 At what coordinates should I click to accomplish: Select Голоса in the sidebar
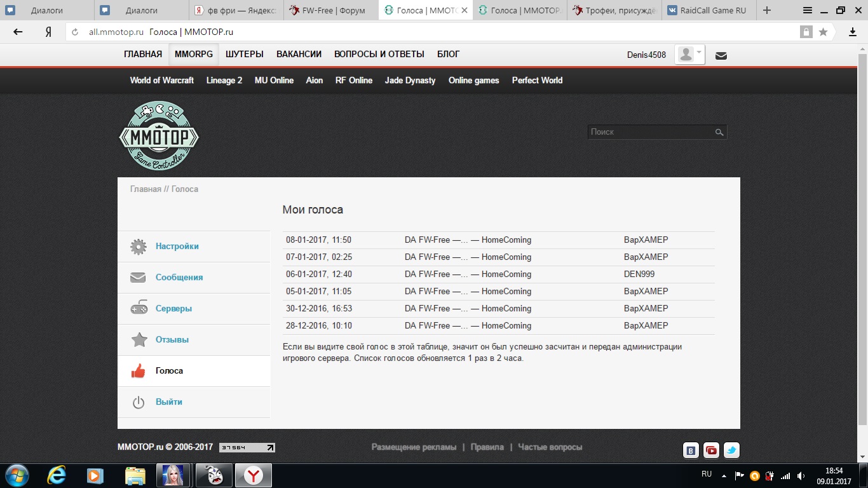point(169,371)
